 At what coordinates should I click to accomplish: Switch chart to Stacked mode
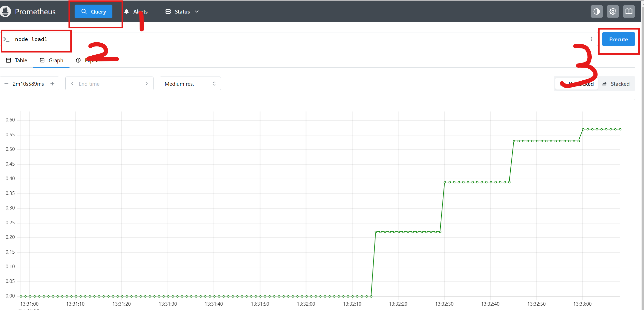coord(616,84)
